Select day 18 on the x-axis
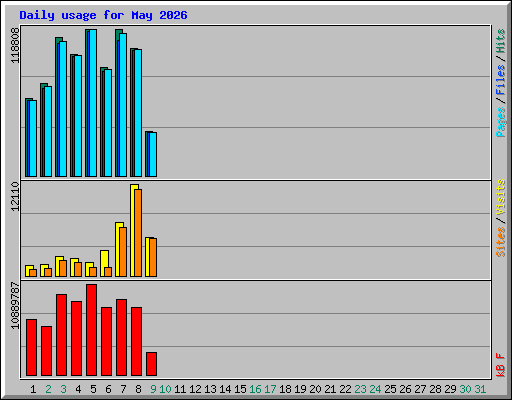 (x=285, y=389)
